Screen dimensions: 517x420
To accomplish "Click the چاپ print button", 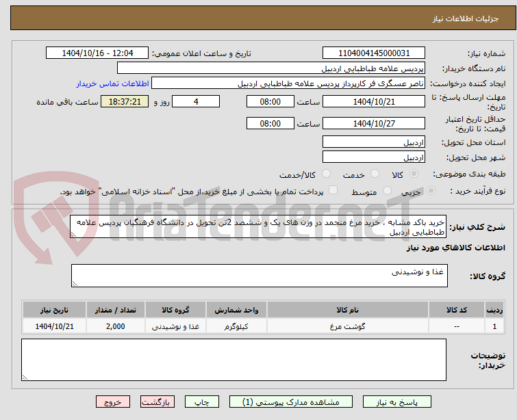I will point(202,402).
